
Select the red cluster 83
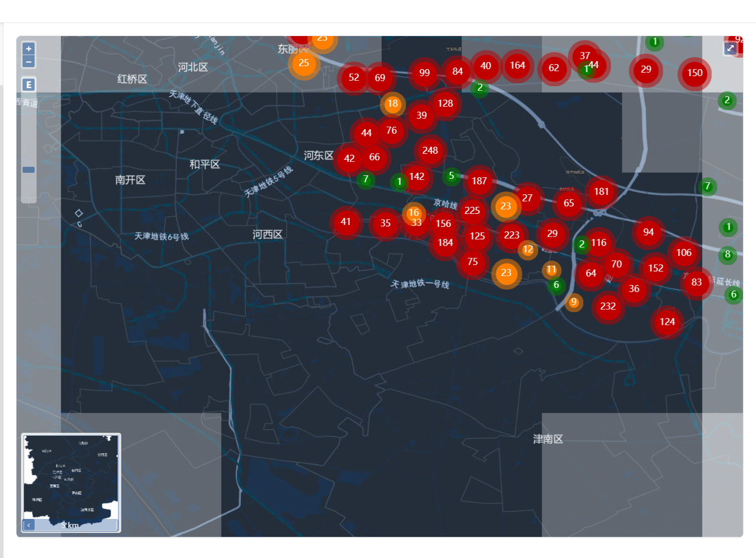pos(696,282)
